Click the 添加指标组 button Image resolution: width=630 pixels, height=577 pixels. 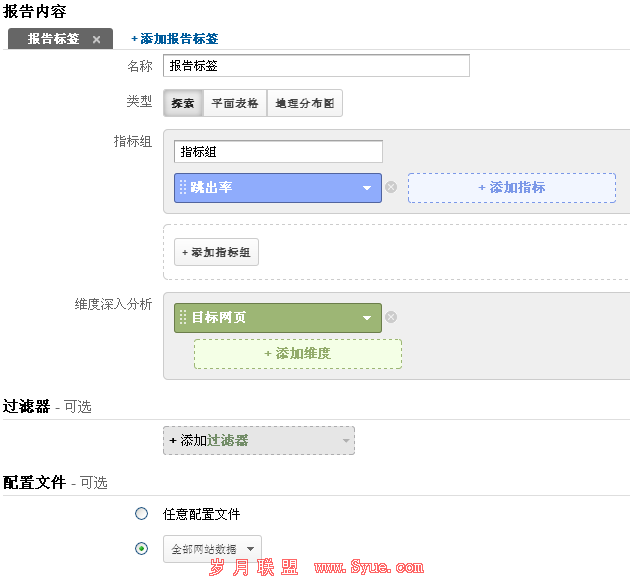pyautogui.click(x=216, y=252)
